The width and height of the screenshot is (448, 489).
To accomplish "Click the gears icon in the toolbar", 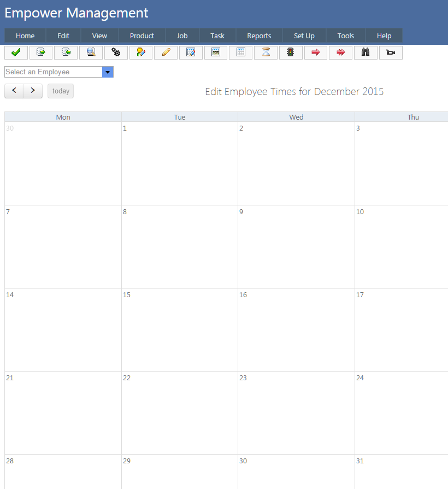I will click(116, 52).
